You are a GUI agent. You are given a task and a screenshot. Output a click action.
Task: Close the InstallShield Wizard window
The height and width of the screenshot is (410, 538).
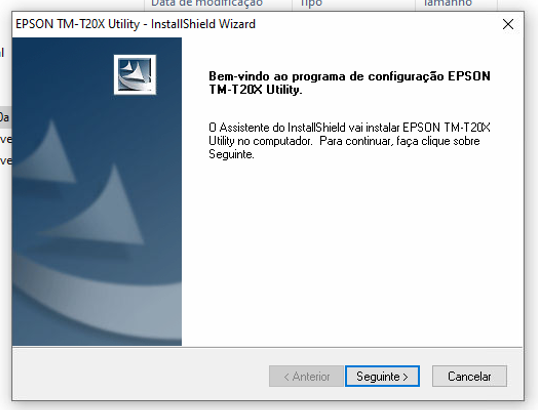[x=508, y=24]
